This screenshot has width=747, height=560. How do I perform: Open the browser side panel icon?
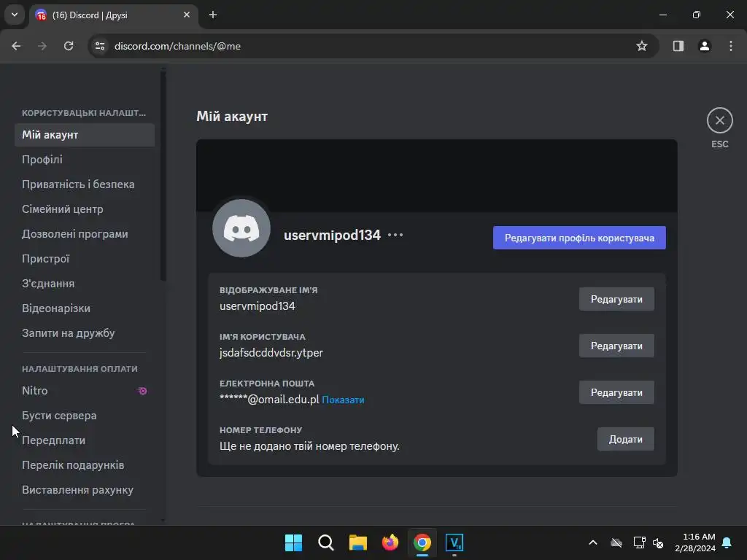point(678,46)
